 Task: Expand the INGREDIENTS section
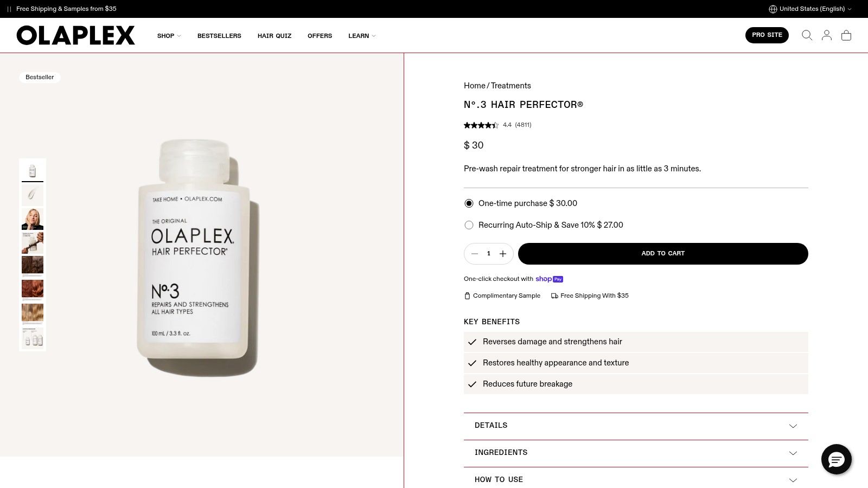pos(636,453)
